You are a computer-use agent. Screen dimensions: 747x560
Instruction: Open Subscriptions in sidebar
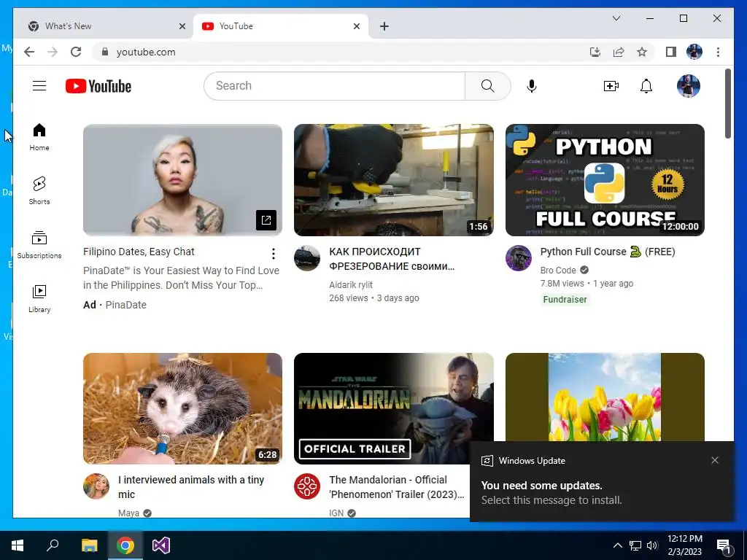pyautogui.click(x=39, y=245)
